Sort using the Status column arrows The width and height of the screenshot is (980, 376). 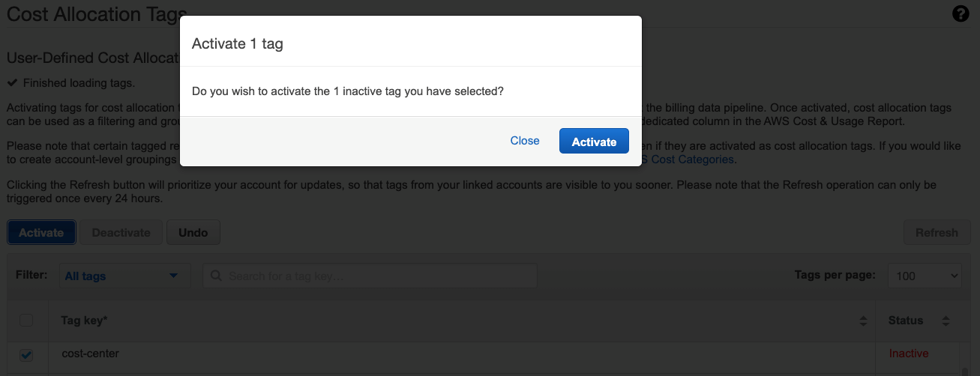click(946, 321)
